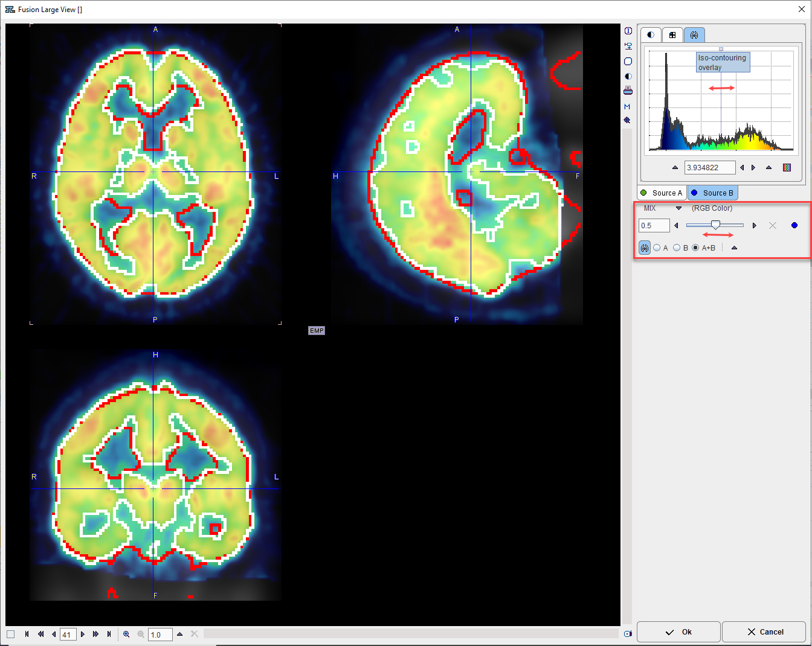This screenshot has height=646, width=812.
Task: Expand options arrow right of contour steppers
Action: [x=768, y=168]
